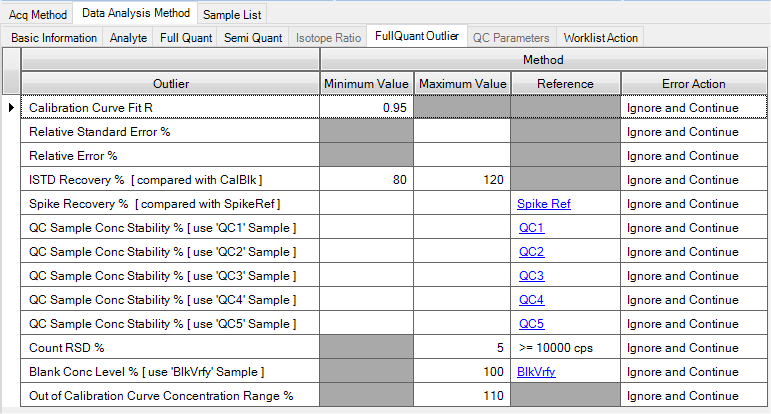Select 'Calibration Curve Fit R' outlier row
771x414 pixels.
coord(170,108)
